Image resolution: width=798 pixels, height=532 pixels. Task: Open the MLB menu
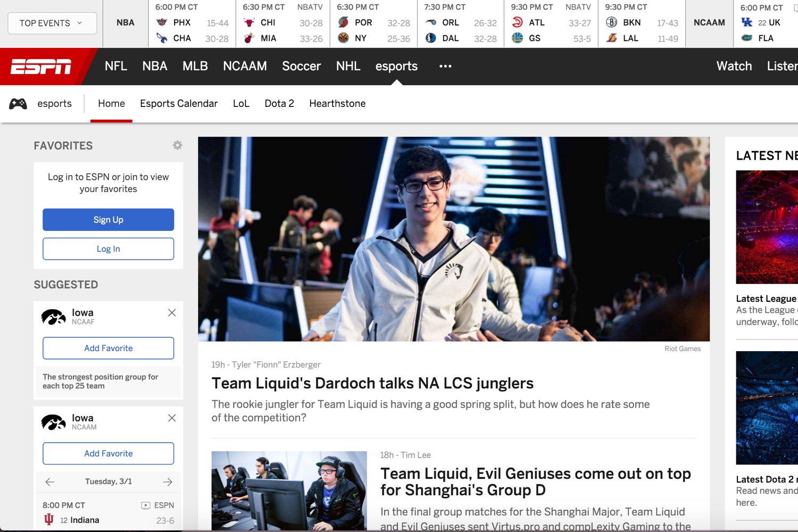195,66
